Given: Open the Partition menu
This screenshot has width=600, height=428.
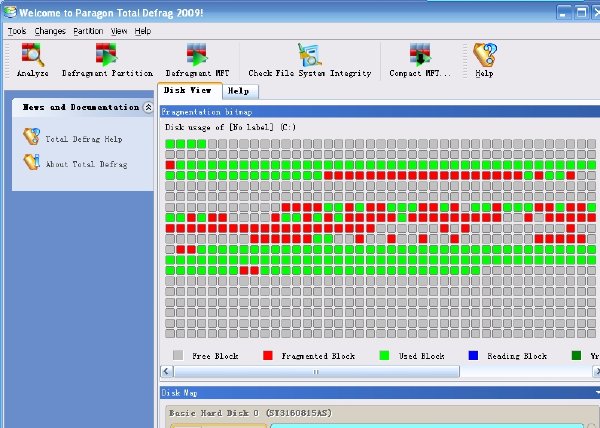Looking at the screenshot, I should 88,31.
